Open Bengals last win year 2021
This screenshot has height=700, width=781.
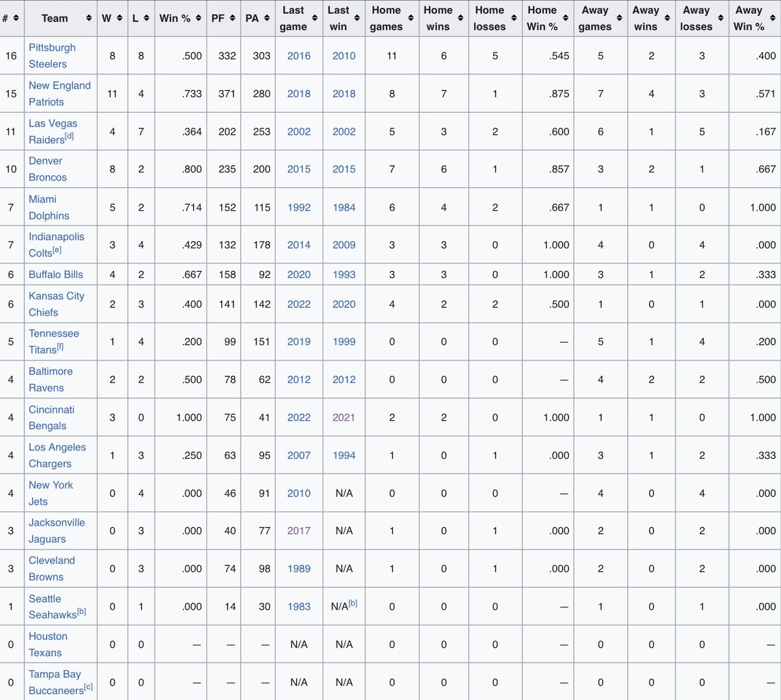[344, 417]
